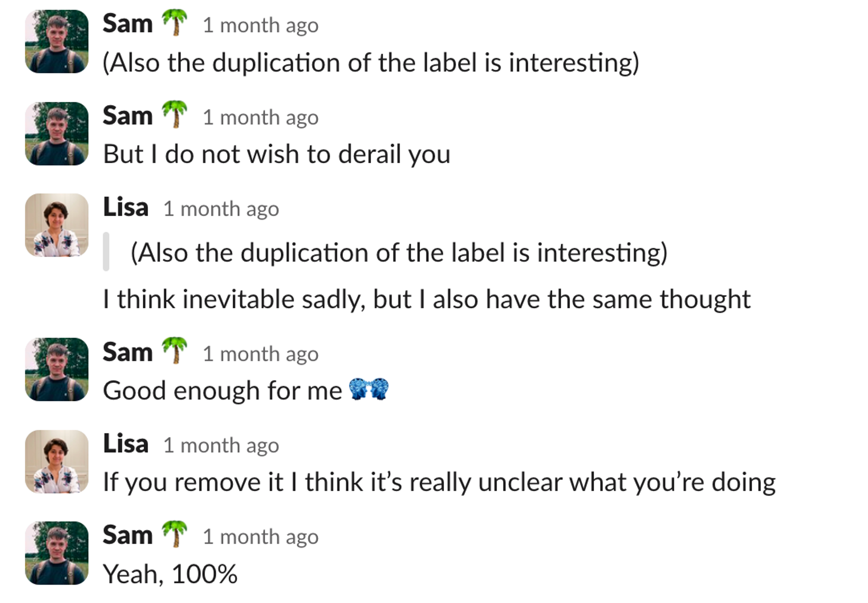Click the palm tree status emoji beside the first Sam
The width and height of the screenshot is (868, 603).
click(x=174, y=23)
